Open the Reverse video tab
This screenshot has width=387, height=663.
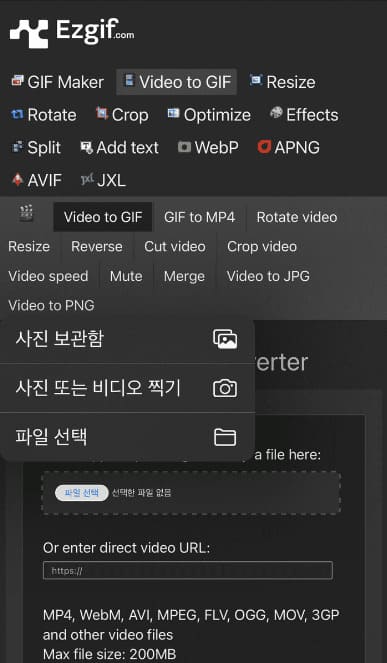(x=97, y=247)
